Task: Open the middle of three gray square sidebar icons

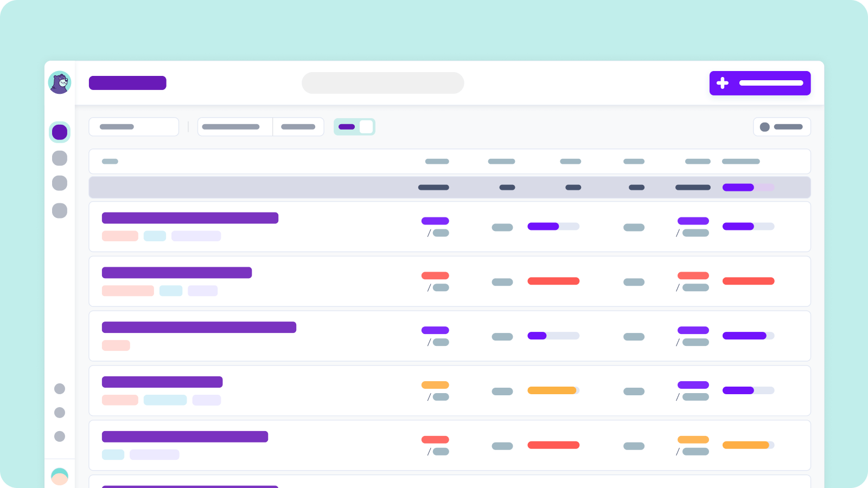Action: [60, 183]
